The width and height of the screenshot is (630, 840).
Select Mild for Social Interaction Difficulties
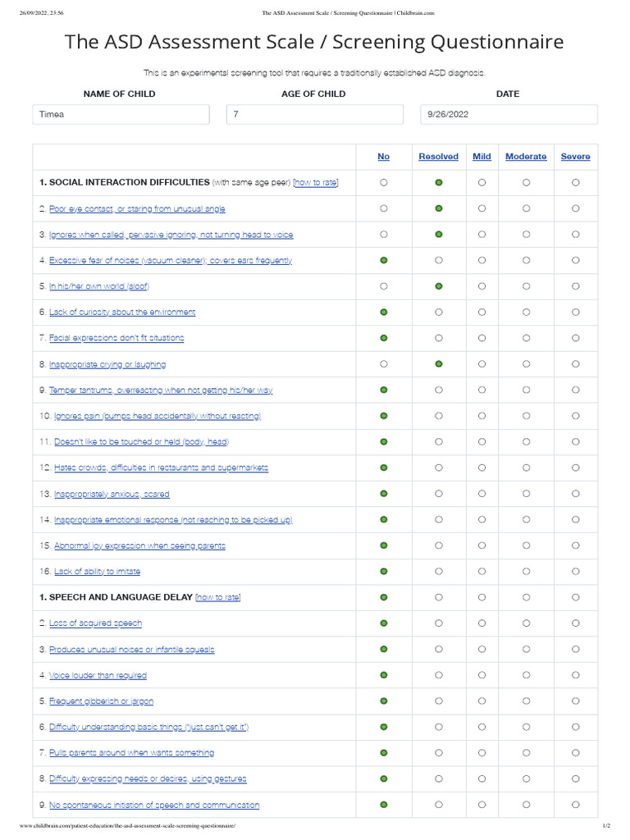click(x=482, y=183)
